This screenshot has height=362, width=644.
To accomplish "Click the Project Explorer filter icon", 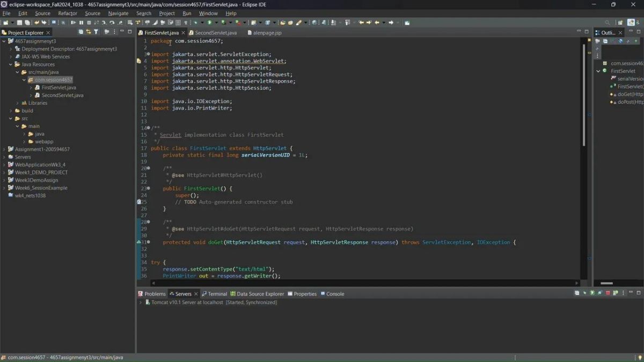I will pyautogui.click(x=96, y=32).
